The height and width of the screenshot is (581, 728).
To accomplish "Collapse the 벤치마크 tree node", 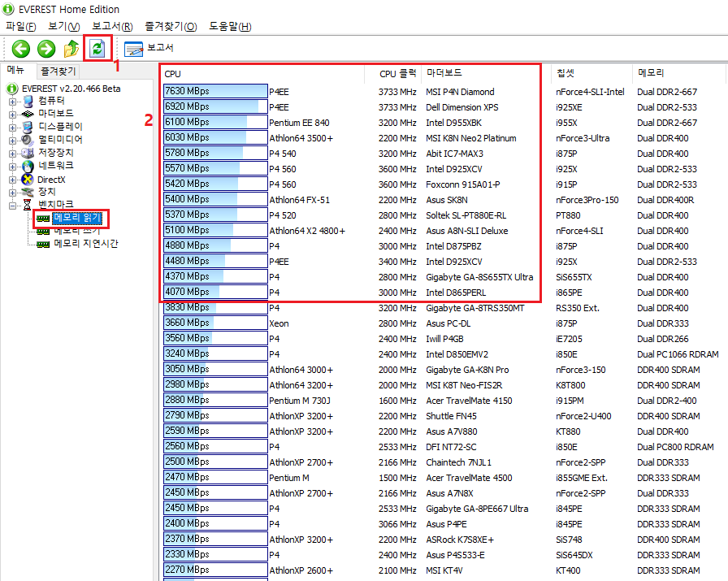I will tap(12, 206).
